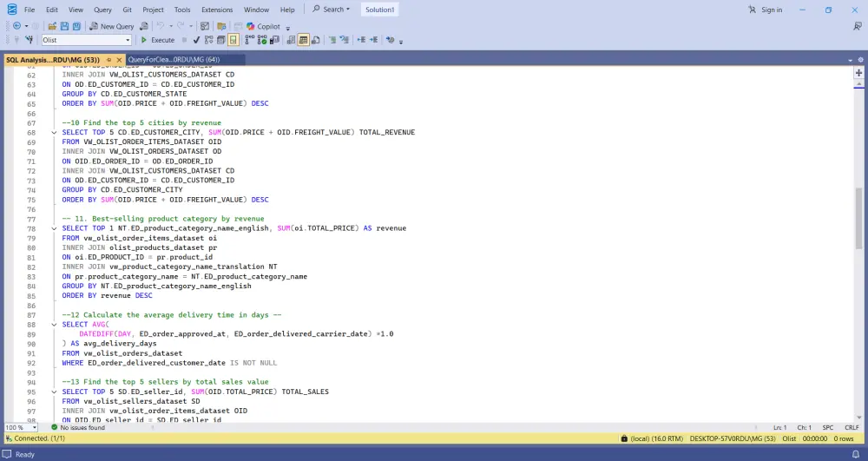Open the 100 % zoom dropdown
The image size is (868, 461).
pos(35,427)
